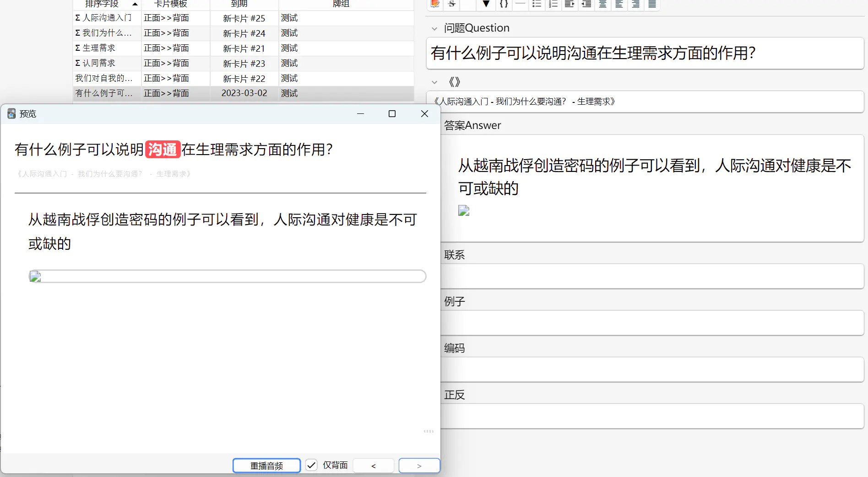Collapse the 《》 source field
This screenshot has width=868, height=477.
click(434, 82)
